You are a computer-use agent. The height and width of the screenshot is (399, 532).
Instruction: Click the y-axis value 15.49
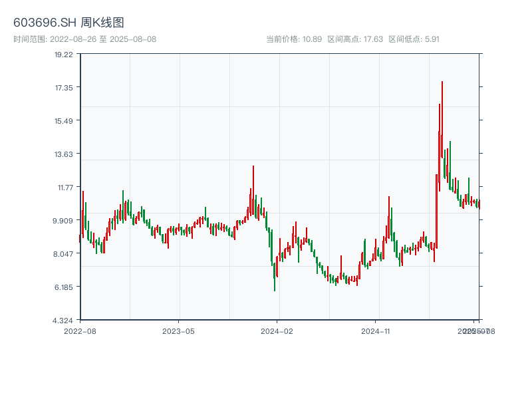(x=63, y=121)
